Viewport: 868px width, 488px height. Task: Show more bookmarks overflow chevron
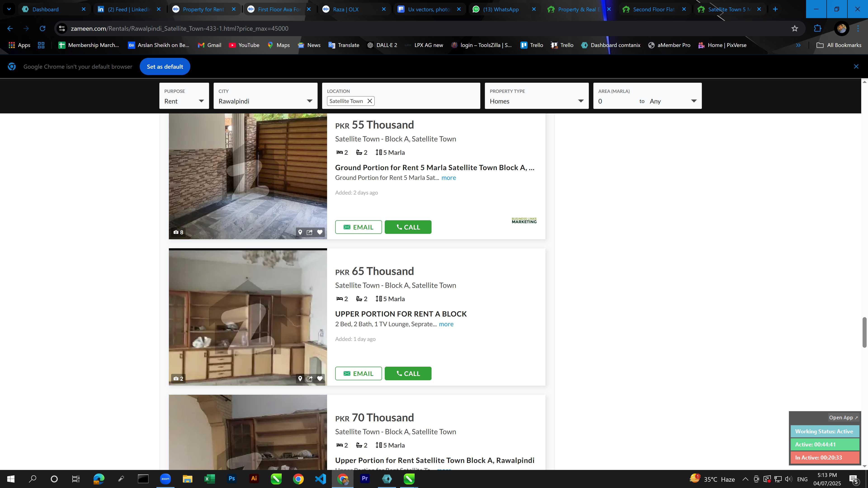click(798, 45)
